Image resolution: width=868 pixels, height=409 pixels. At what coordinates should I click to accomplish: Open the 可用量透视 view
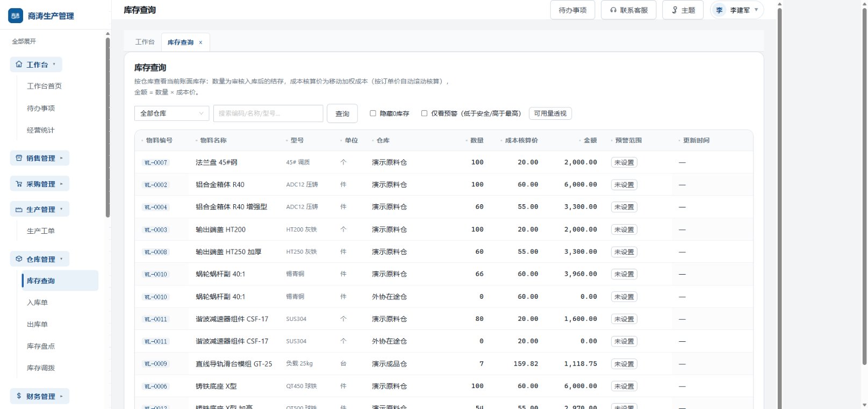(x=550, y=113)
